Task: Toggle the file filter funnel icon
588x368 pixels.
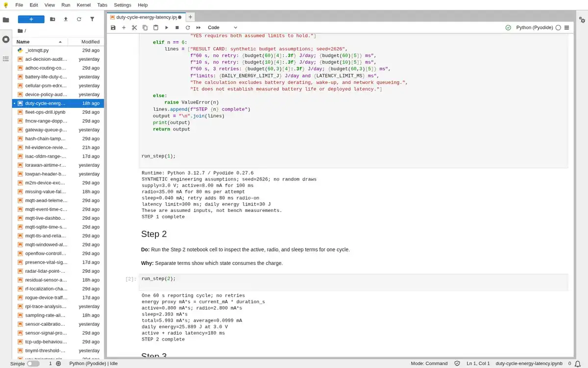Action: click(x=92, y=19)
